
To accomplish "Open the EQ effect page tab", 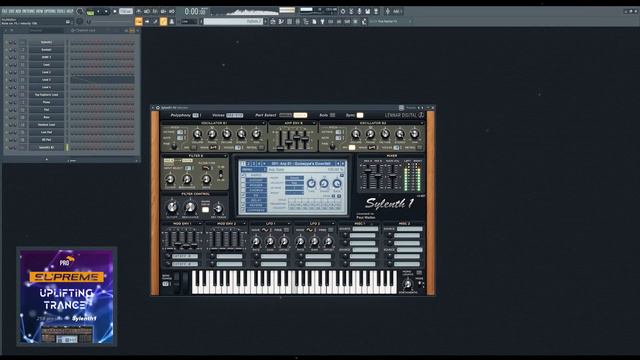I will coord(256,195).
